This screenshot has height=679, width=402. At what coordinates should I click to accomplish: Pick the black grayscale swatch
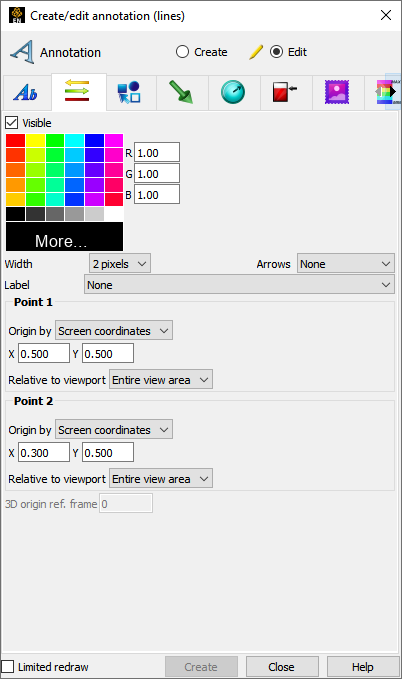[x=16, y=214]
